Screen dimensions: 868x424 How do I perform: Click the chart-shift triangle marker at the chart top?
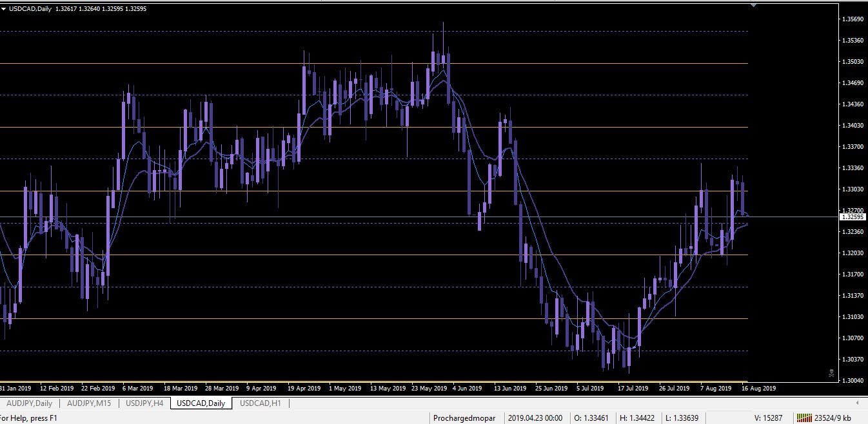pos(754,5)
